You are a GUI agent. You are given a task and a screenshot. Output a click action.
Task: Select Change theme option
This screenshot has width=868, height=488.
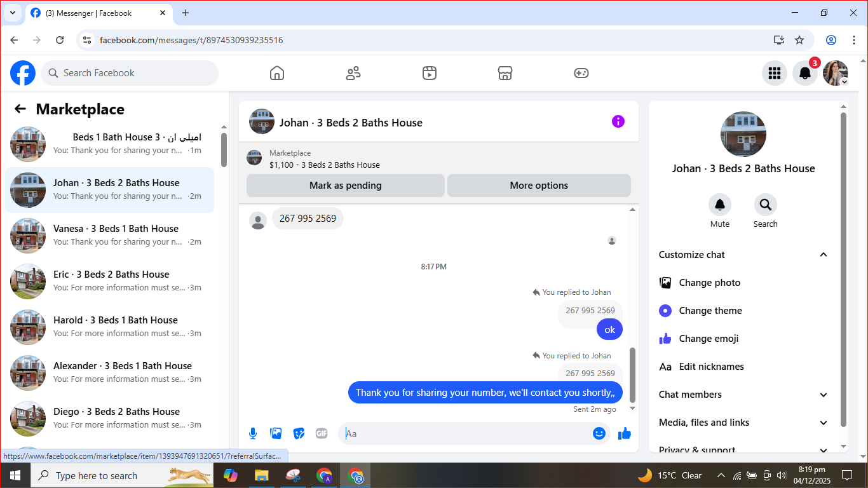[x=743, y=311]
